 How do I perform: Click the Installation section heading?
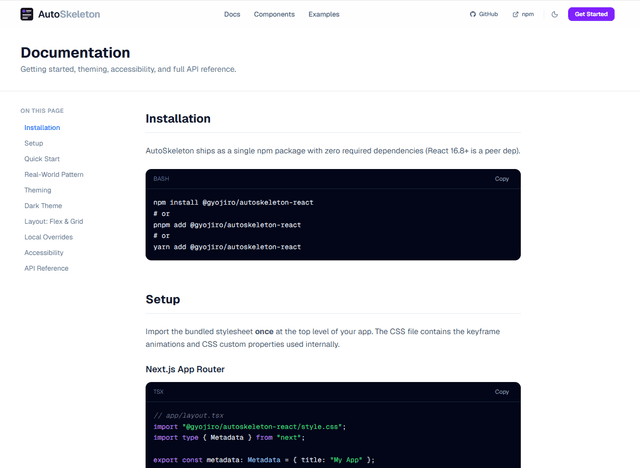(178, 119)
